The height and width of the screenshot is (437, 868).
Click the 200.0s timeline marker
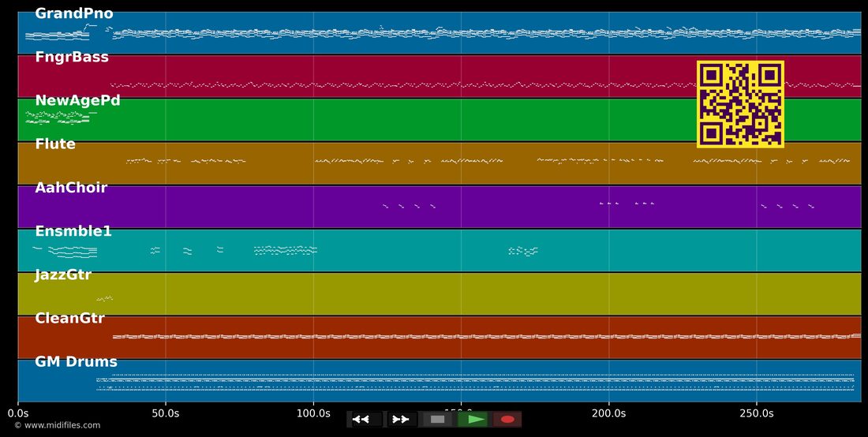[x=609, y=413]
